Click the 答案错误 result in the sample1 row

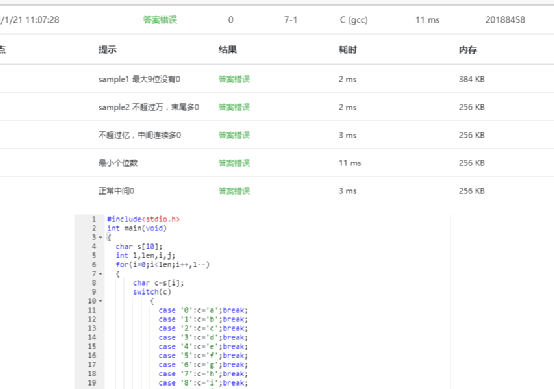234,79
